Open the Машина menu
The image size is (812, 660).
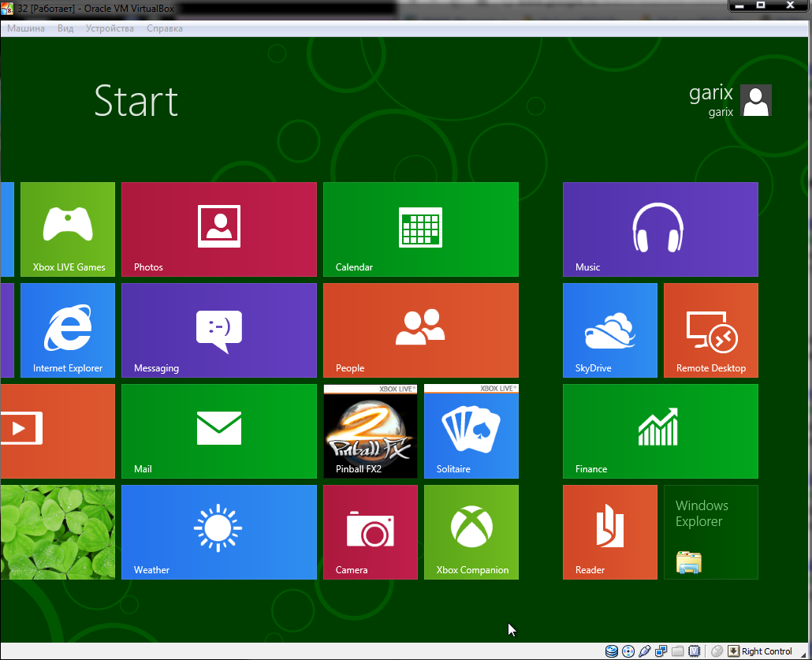coord(26,28)
